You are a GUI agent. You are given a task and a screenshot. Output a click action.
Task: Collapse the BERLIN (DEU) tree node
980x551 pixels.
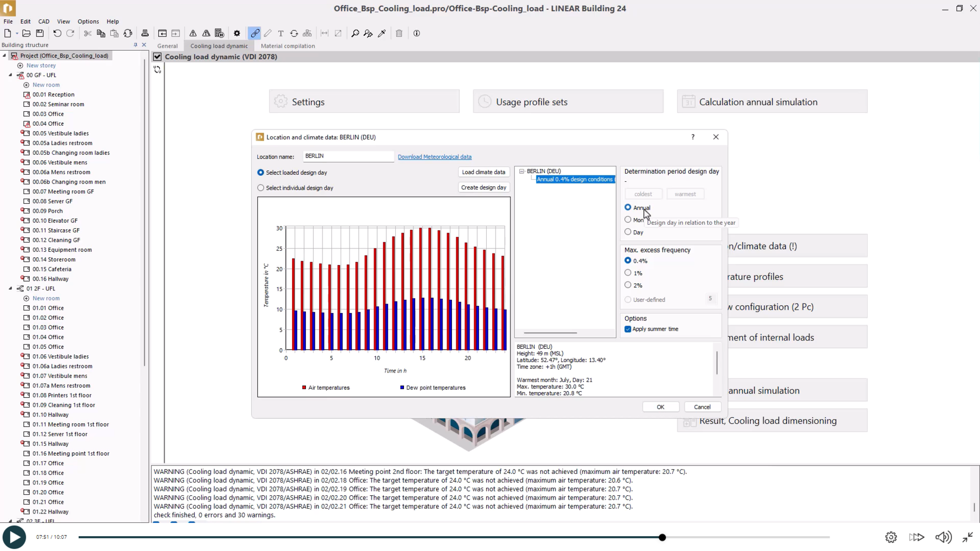(521, 171)
